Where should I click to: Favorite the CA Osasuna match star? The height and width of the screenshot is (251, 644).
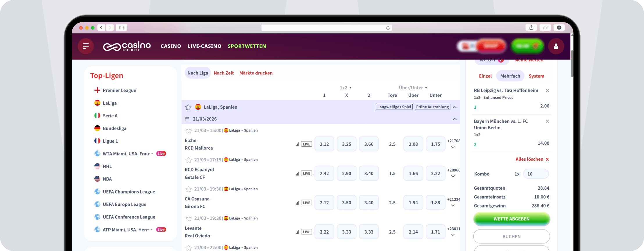point(189,189)
